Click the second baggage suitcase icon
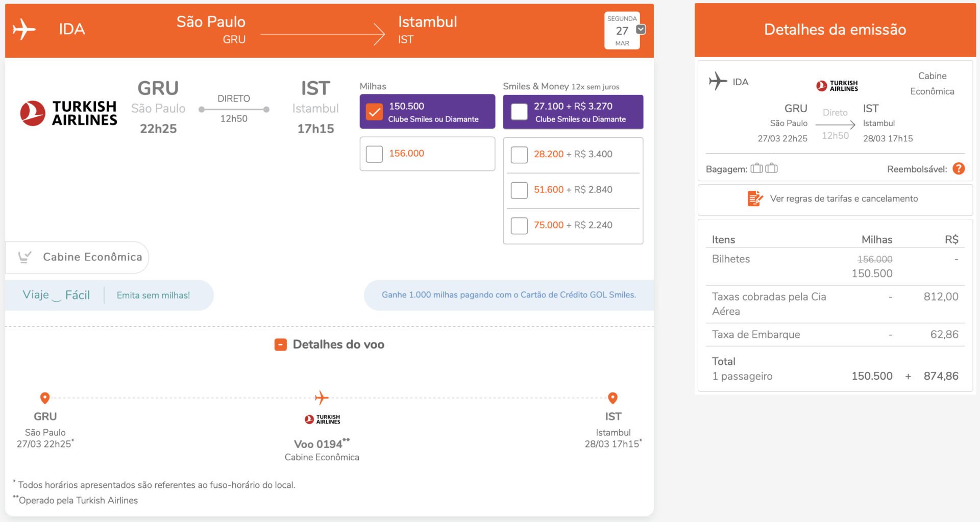 click(771, 168)
